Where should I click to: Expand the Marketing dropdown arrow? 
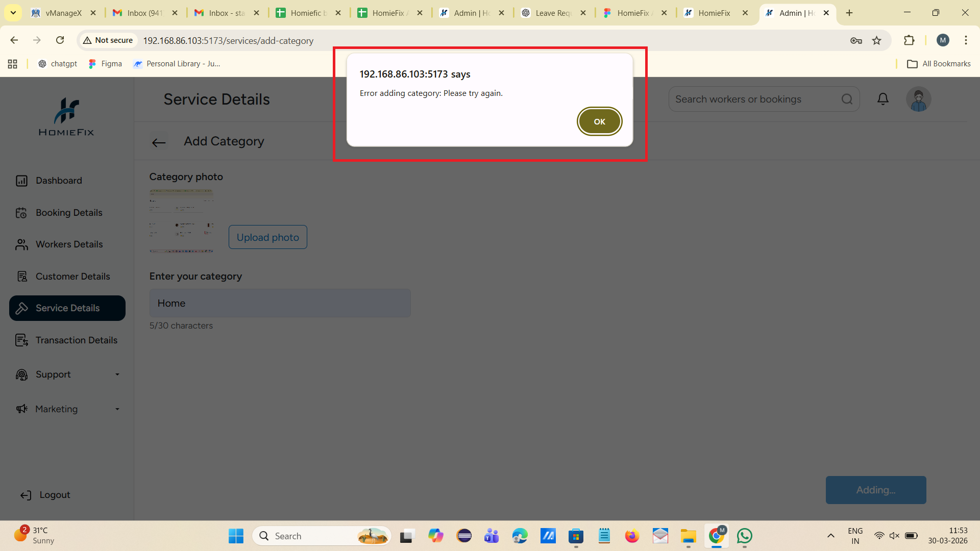tap(117, 409)
